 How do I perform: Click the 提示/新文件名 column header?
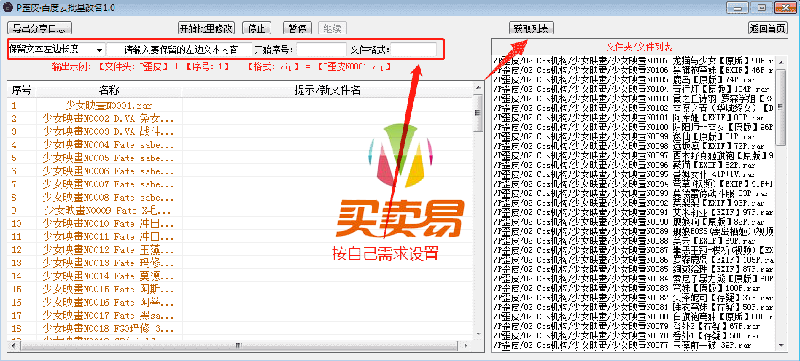click(328, 91)
